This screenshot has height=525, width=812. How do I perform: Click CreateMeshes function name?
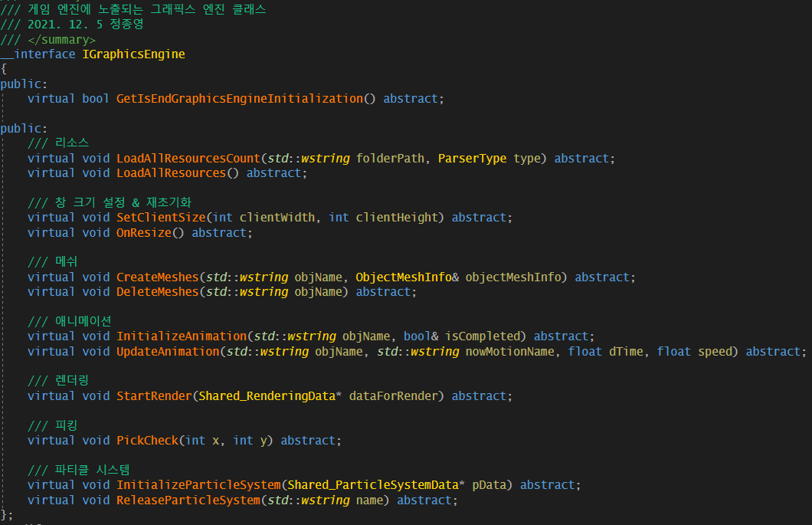click(x=158, y=277)
